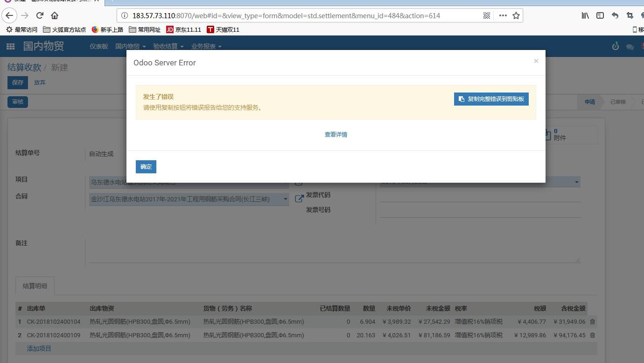The height and width of the screenshot is (363, 644).
Task: Bookmark page with the star icon
Action: (516, 15)
